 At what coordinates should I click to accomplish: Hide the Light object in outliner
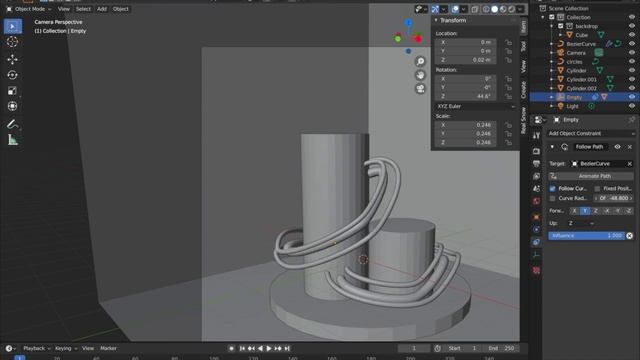[632, 106]
